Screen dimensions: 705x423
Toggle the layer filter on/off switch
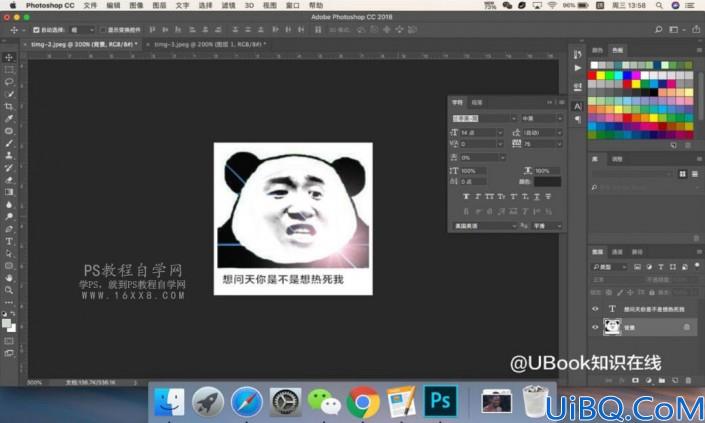[697, 266]
